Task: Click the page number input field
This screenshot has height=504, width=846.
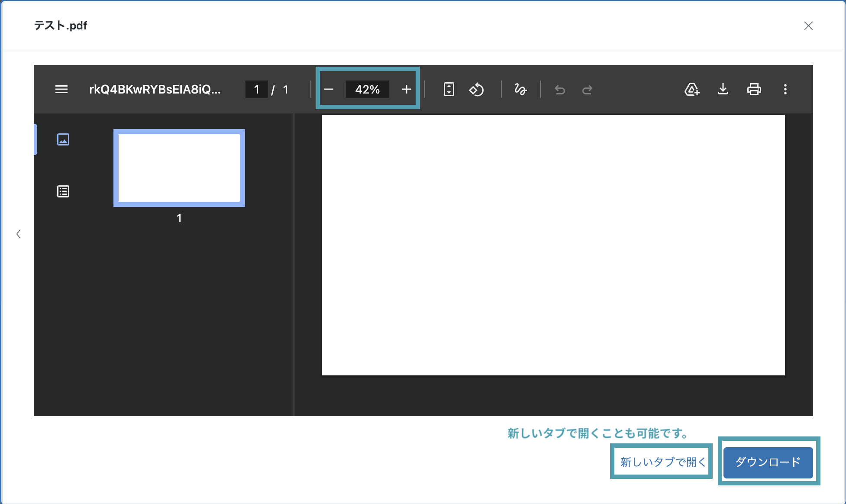Action: pos(257,90)
